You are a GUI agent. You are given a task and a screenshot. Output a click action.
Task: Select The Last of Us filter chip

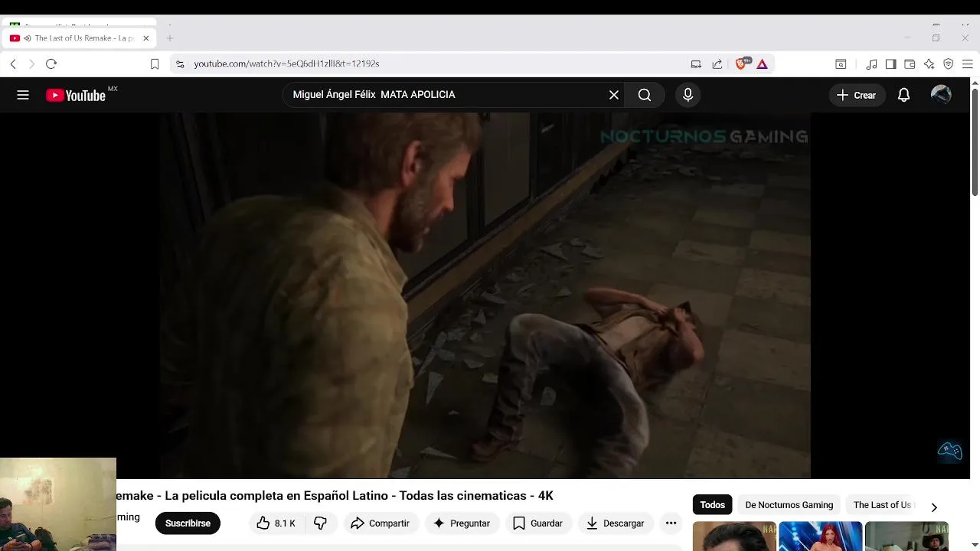(x=883, y=505)
